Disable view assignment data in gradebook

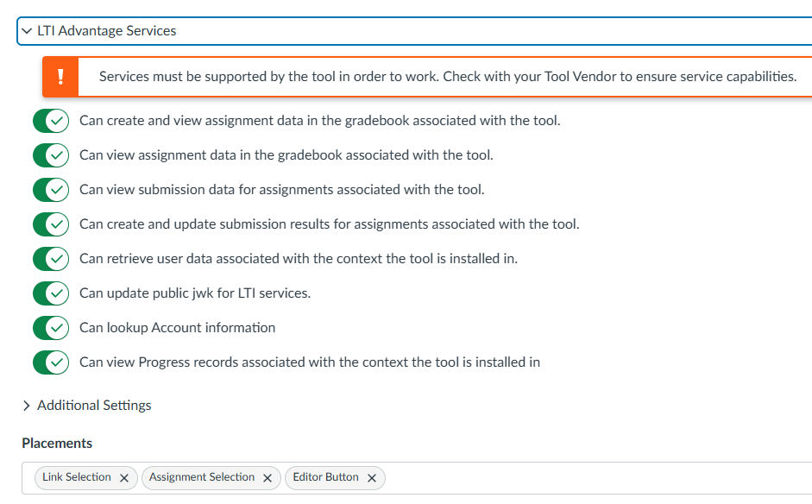tap(51, 155)
